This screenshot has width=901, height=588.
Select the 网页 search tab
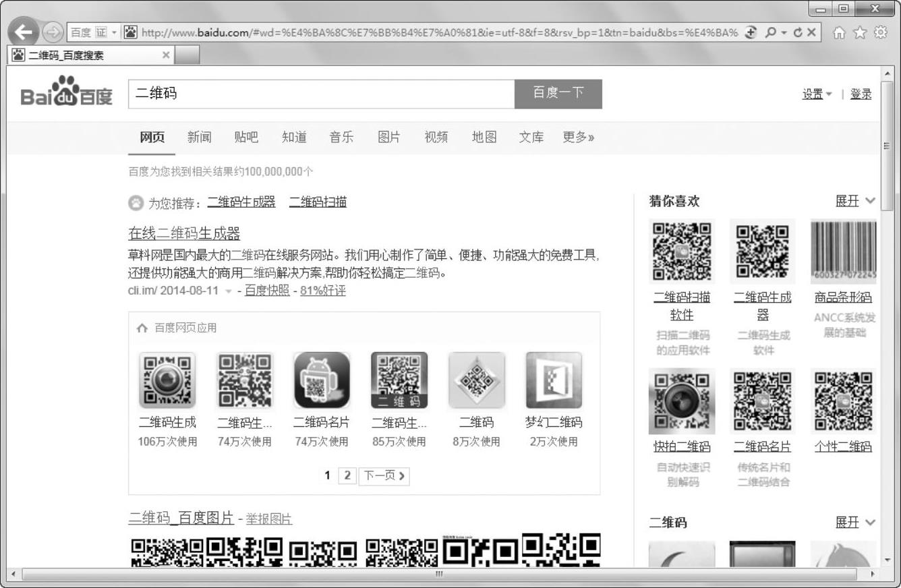point(152,138)
